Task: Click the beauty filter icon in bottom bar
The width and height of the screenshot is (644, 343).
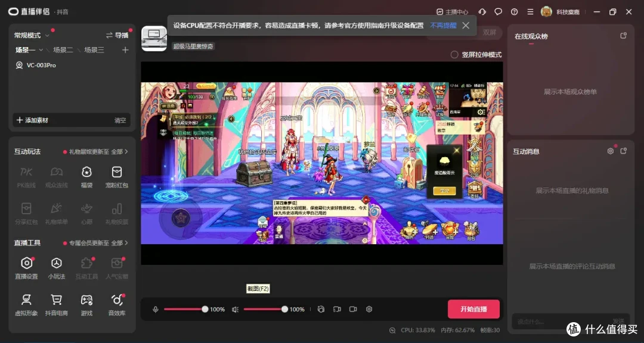Action: 321,310
